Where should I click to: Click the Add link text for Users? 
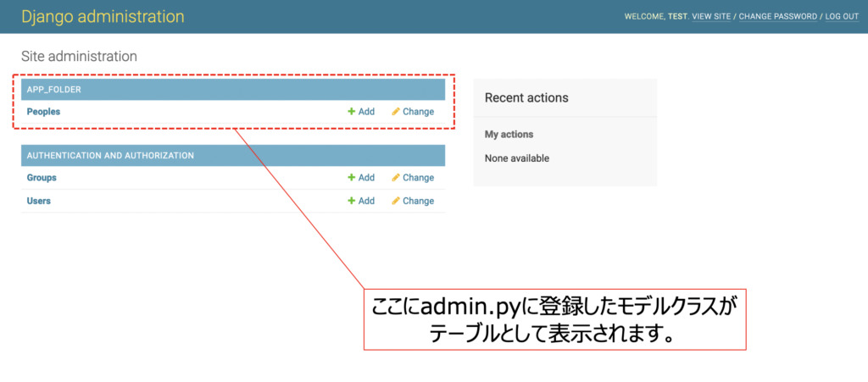click(x=366, y=202)
